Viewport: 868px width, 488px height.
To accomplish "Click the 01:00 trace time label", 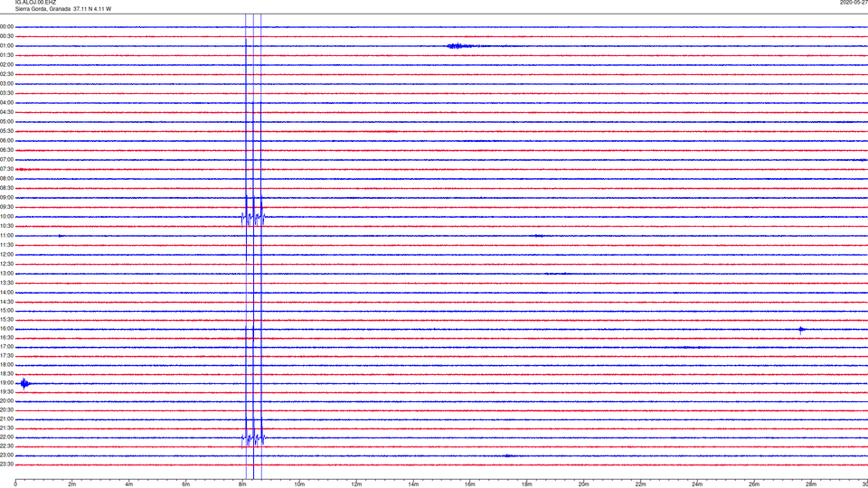I will (x=6, y=46).
